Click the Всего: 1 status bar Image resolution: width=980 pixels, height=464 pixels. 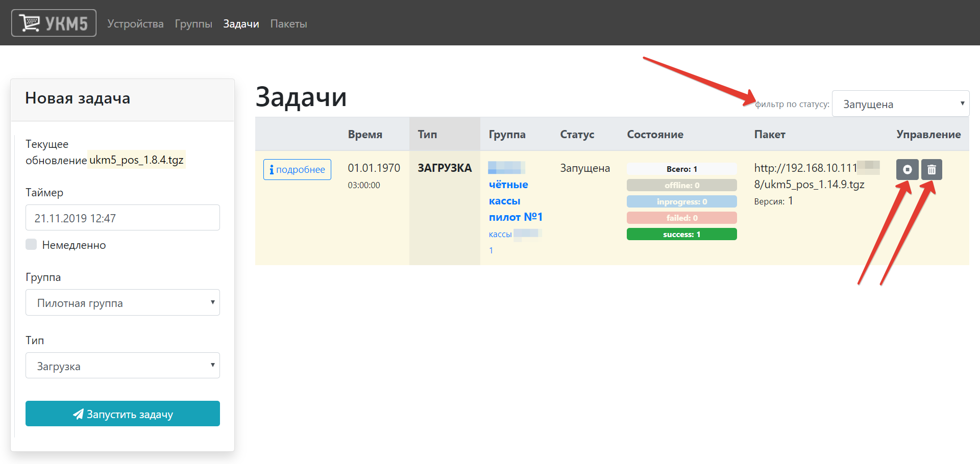coord(681,169)
